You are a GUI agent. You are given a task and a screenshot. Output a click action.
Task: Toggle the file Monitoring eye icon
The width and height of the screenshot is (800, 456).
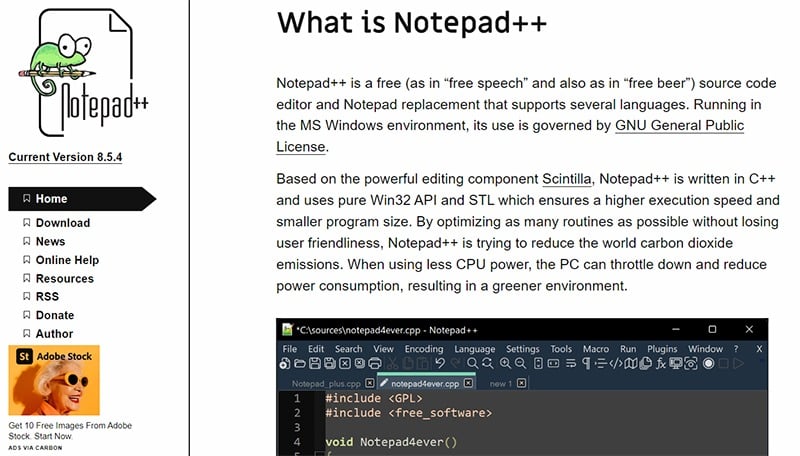click(x=690, y=363)
